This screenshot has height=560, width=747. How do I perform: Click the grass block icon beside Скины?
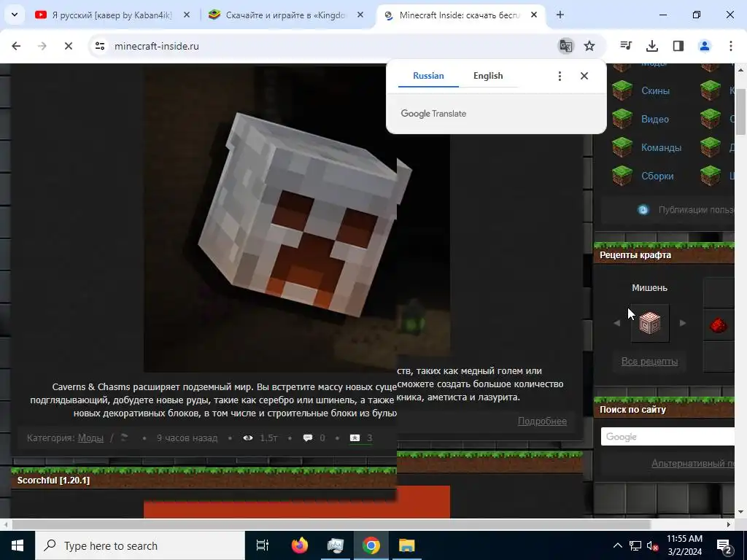[x=622, y=90]
